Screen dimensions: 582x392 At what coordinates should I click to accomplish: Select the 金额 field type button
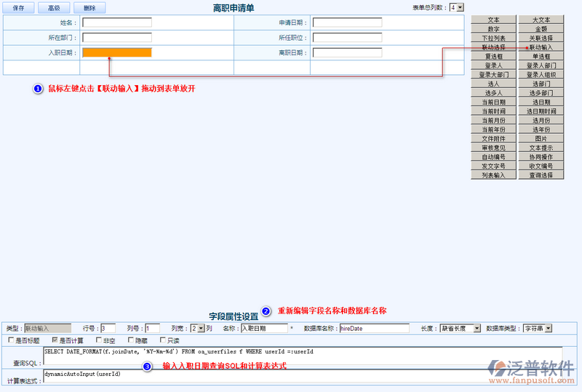pos(541,29)
